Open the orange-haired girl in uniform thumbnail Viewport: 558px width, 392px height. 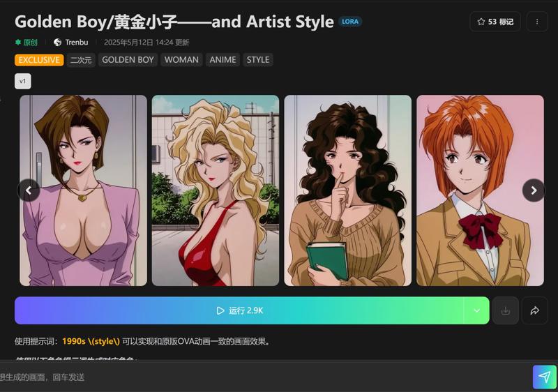point(480,190)
